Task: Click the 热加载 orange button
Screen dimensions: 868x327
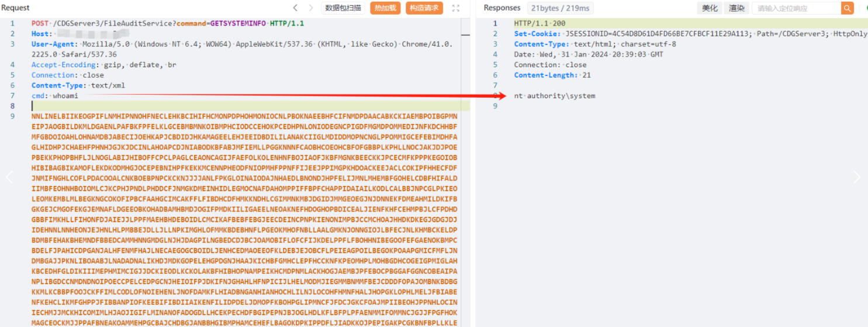Action: (x=385, y=8)
